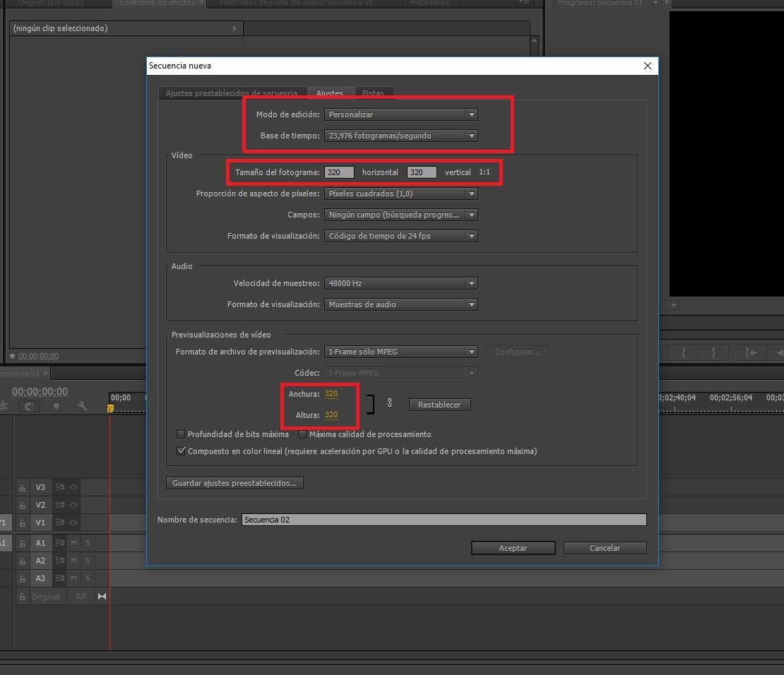
Task: Mute audio track A1 with M button
Action: tap(73, 543)
